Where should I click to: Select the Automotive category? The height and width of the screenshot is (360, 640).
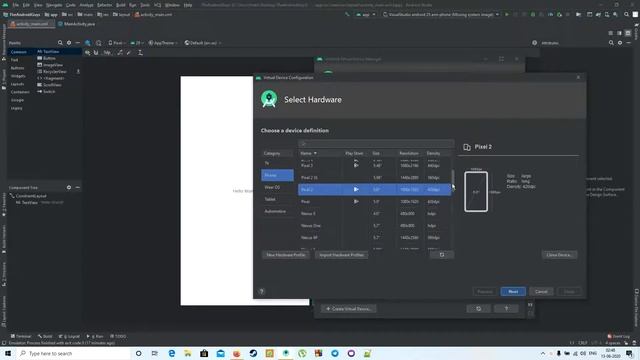277,211
